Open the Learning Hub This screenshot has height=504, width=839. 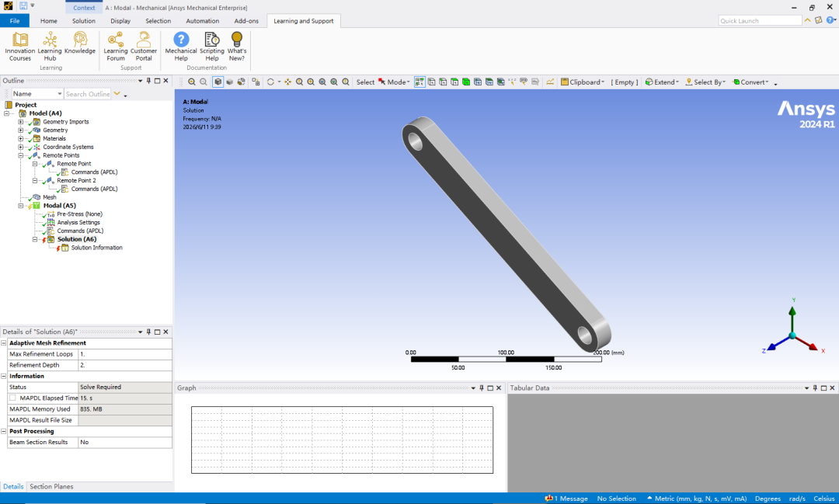(x=50, y=47)
